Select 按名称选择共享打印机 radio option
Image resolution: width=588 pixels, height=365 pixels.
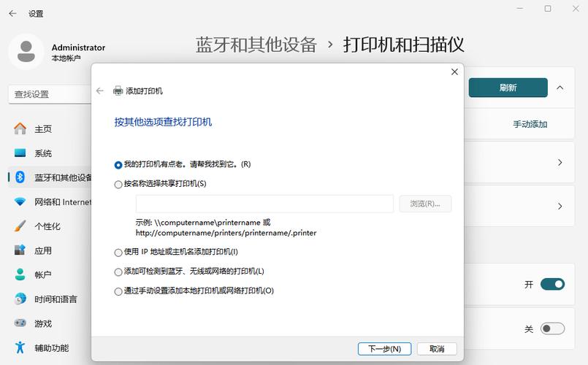click(118, 185)
